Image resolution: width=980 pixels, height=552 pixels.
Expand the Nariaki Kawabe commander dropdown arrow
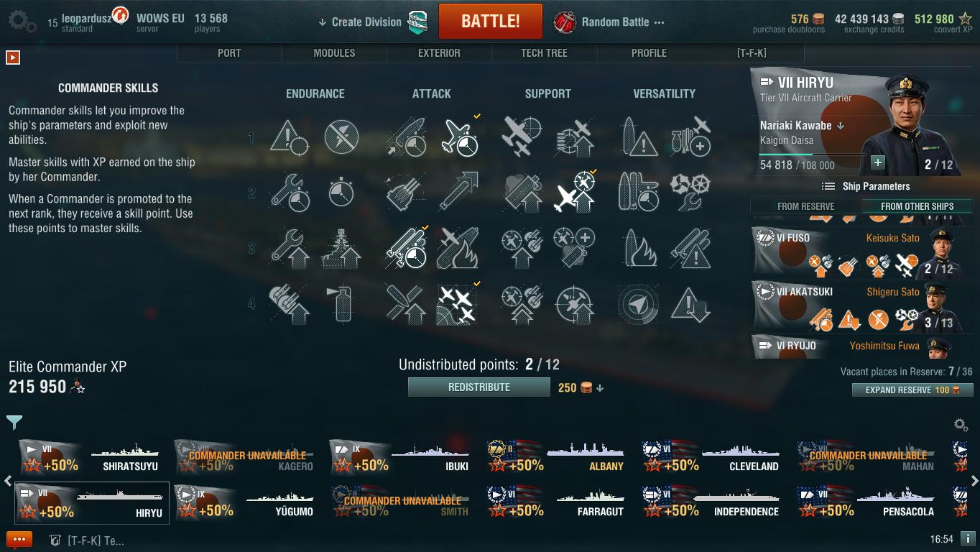coord(841,126)
